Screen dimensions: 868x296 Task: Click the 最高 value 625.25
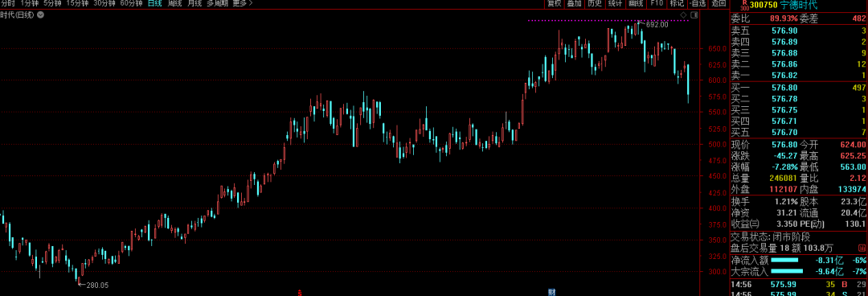853,155
